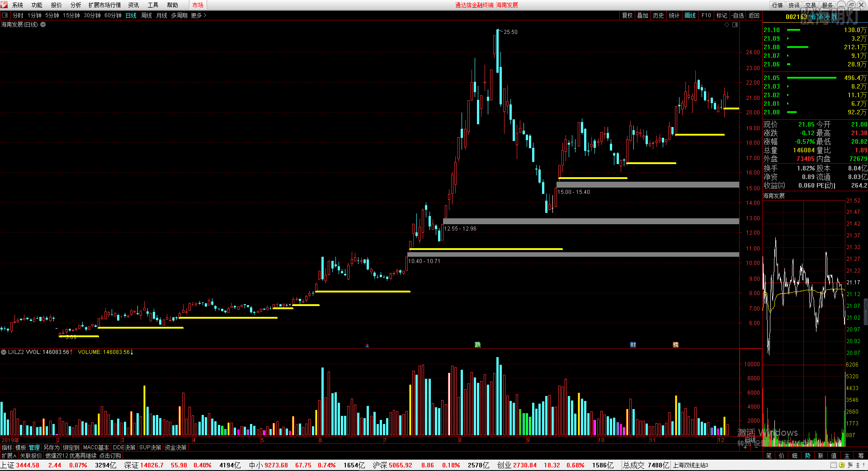Expand the 扩展 panel at the bottom left
The height and width of the screenshot is (471, 868).
point(9,456)
